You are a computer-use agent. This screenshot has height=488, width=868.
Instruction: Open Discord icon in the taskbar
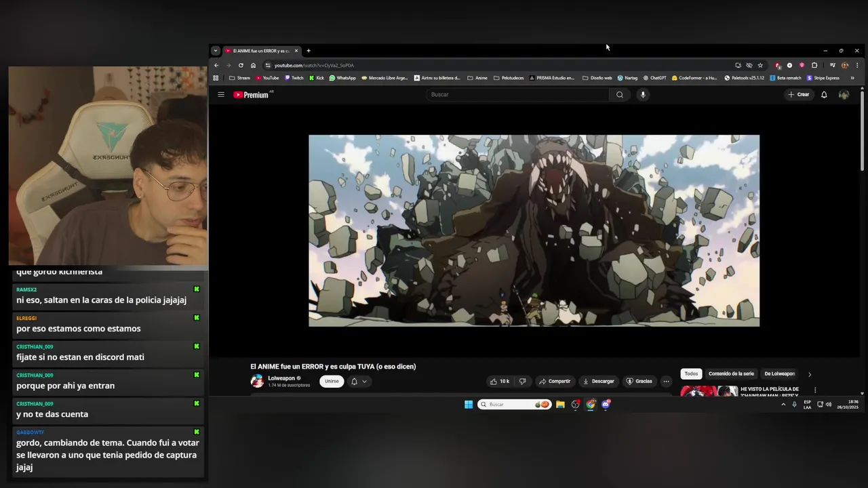click(606, 405)
